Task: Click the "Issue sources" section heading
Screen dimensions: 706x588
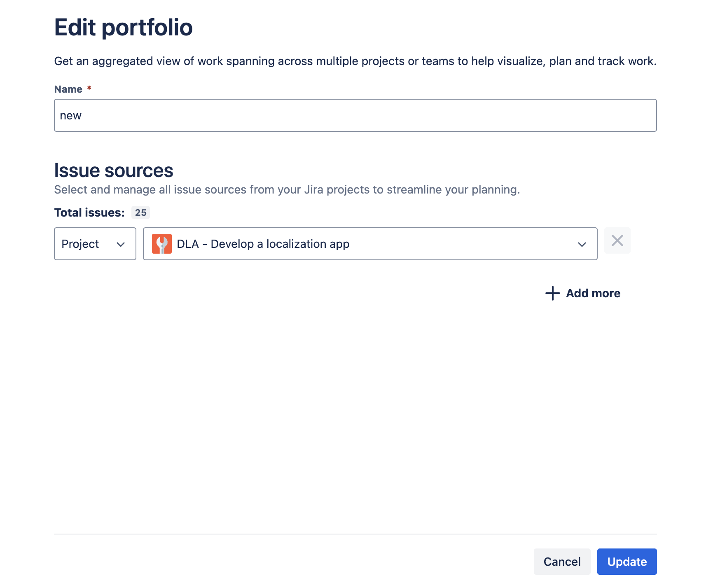Action: point(114,170)
